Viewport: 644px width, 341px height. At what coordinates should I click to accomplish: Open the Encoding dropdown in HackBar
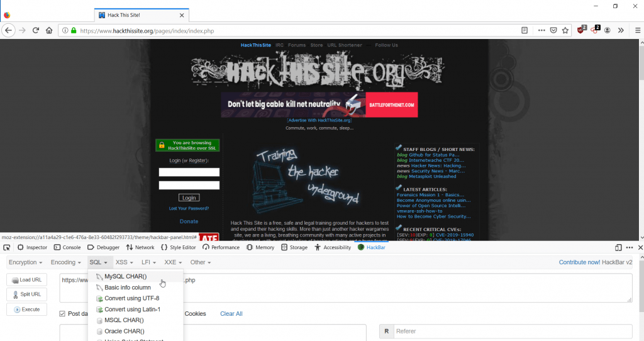[x=66, y=262]
